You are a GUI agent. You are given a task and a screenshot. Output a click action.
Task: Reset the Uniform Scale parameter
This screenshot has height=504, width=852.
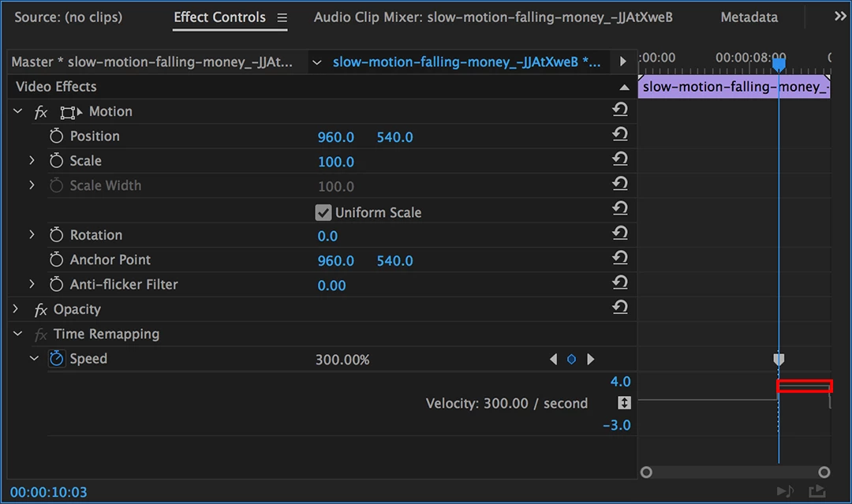tap(620, 208)
